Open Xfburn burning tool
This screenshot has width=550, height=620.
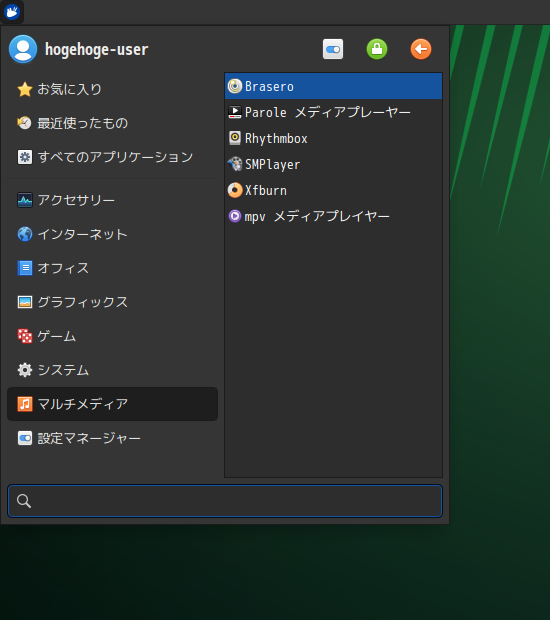pyautogui.click(x=333, y=190)
